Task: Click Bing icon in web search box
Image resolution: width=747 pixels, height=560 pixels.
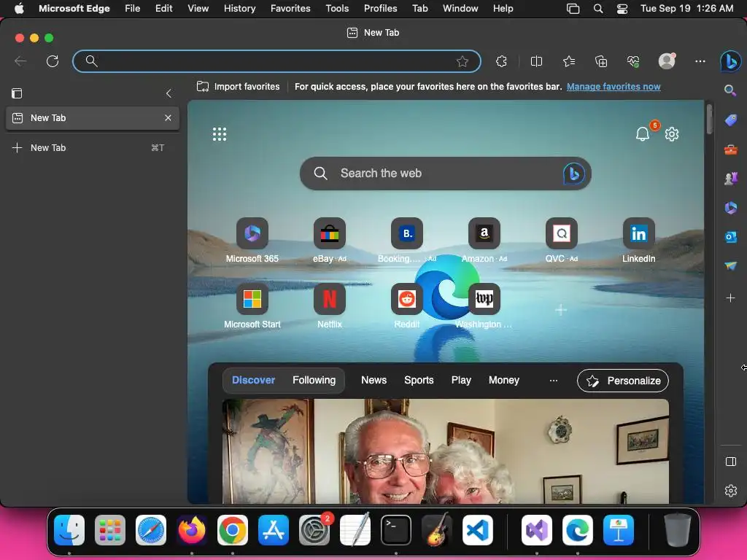Action: (574, 174)
